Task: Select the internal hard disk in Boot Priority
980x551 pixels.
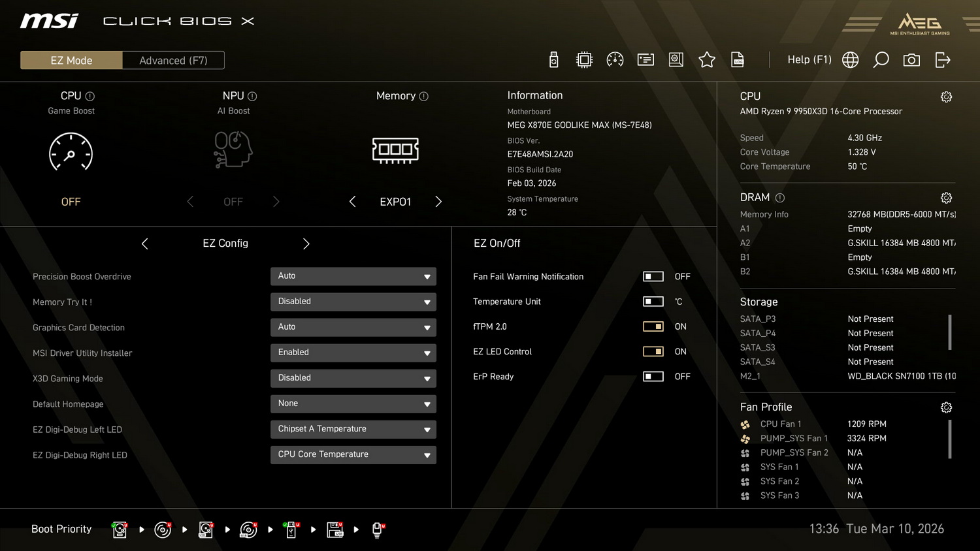Action: (120, 529)
